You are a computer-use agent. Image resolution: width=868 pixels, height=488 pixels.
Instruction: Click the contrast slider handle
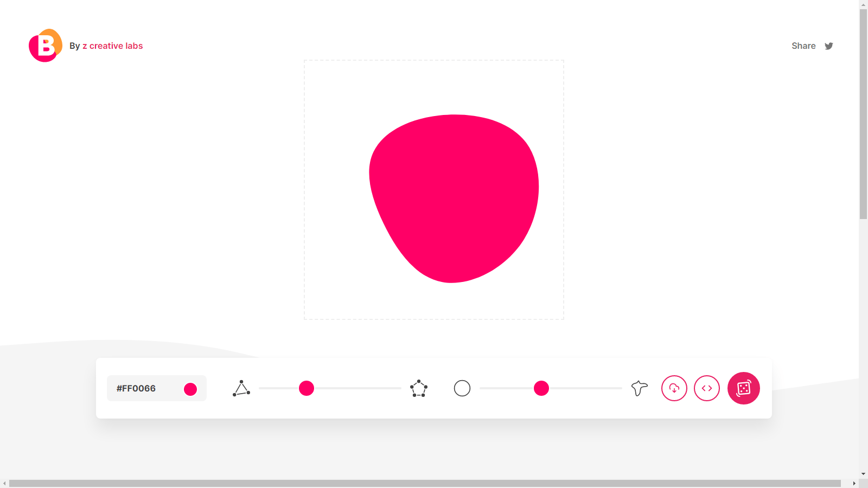pyautogui.click(x=541, y=388)
